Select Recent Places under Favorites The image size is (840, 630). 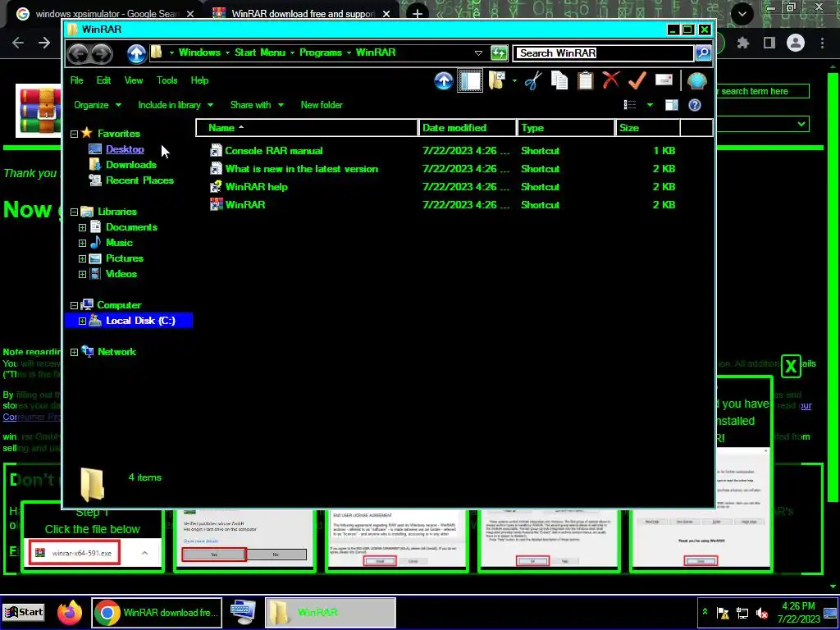pyautogui.click(x=139, y=180)
